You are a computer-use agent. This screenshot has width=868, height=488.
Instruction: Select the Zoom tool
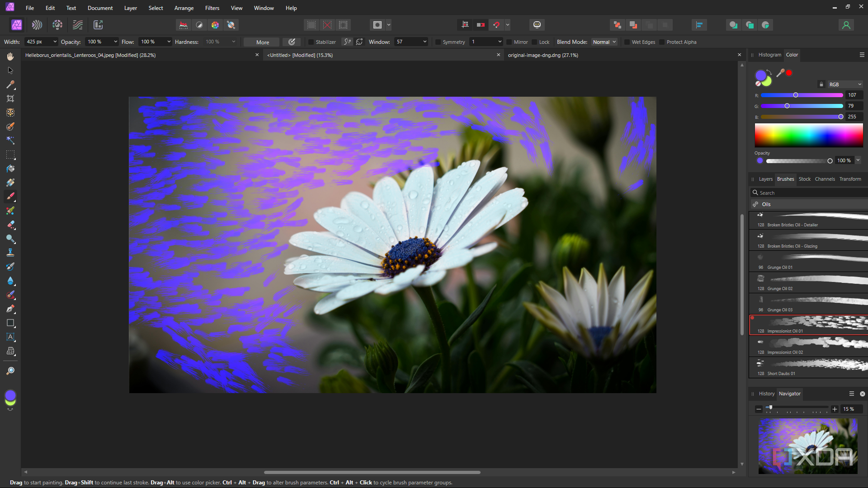pyautogui.click(x=10, y=371)
